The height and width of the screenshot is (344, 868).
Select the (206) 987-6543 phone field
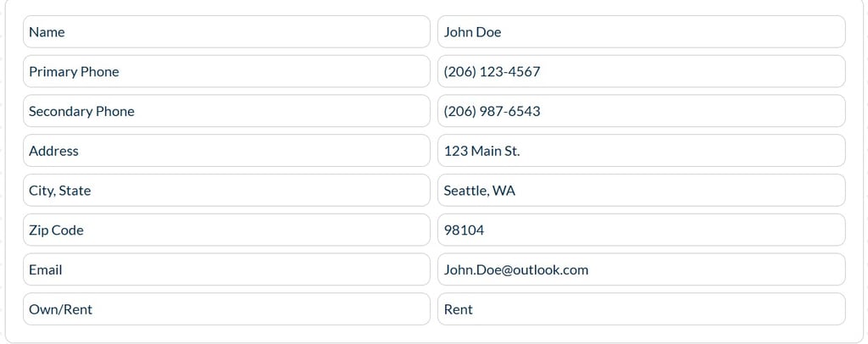641,111
